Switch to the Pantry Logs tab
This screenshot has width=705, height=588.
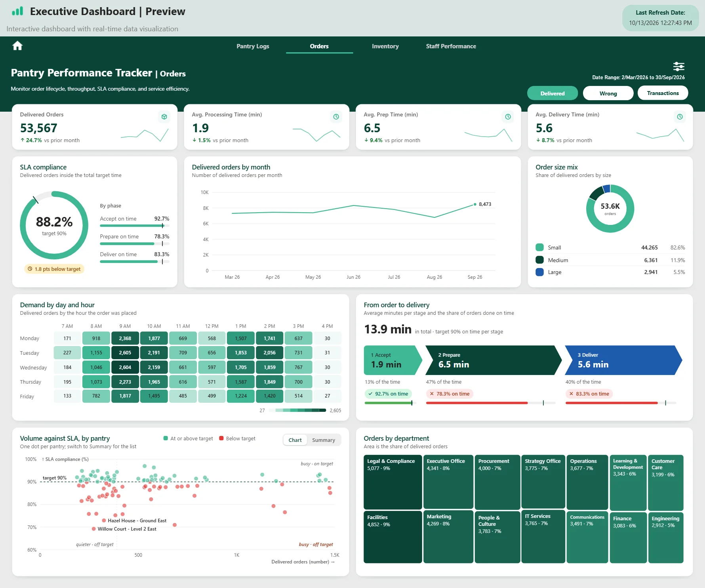(x=253, y=46)
